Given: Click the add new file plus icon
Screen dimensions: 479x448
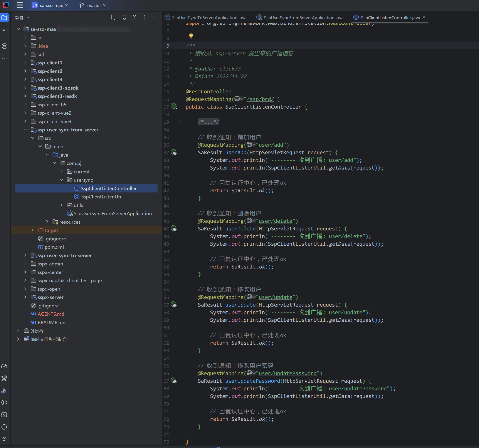Looking at the screenshot, I should (x=112, y=17).
